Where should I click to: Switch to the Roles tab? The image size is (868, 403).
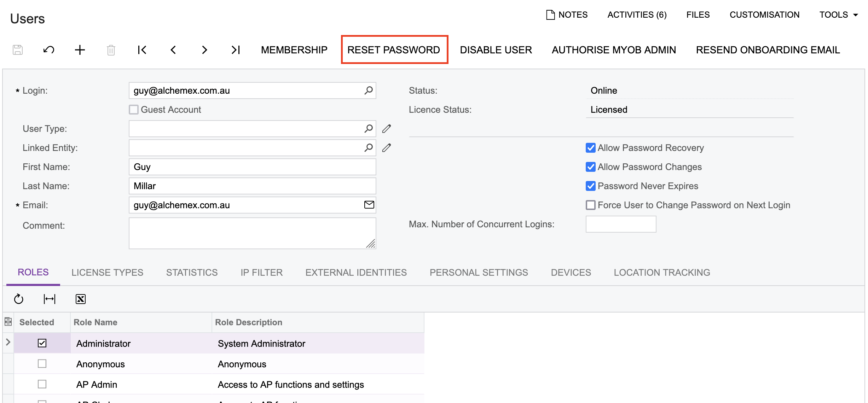pyautogui.click(x=33, y=272)
